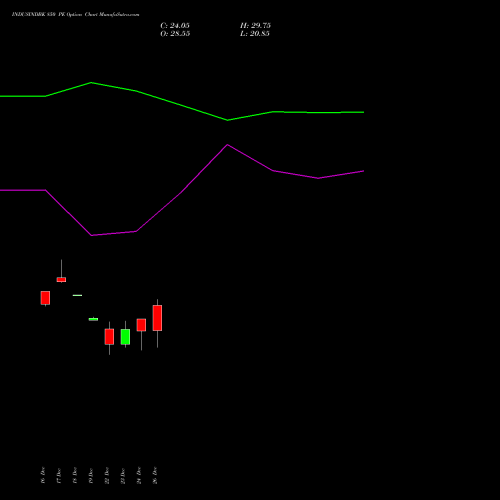Click the small green candle for 19 Dec
This screenshot has width=500, height=500.
(x=93, y=319)
